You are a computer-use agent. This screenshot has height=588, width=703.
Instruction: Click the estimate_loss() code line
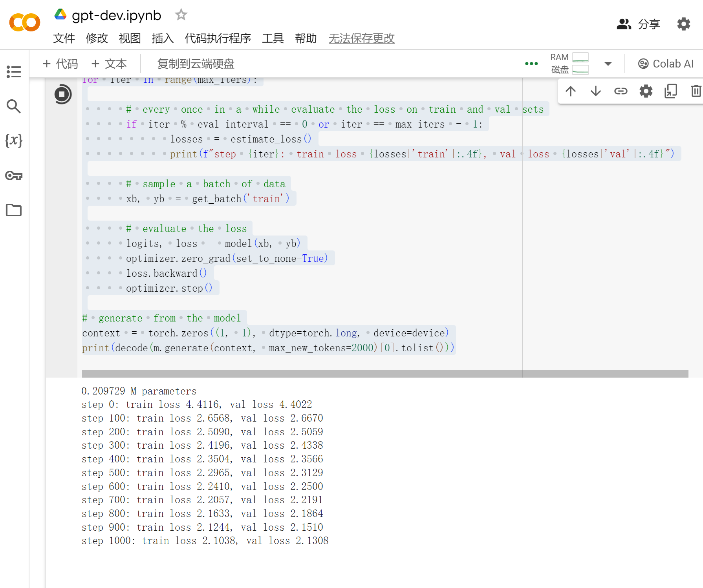tap(241, 139)
